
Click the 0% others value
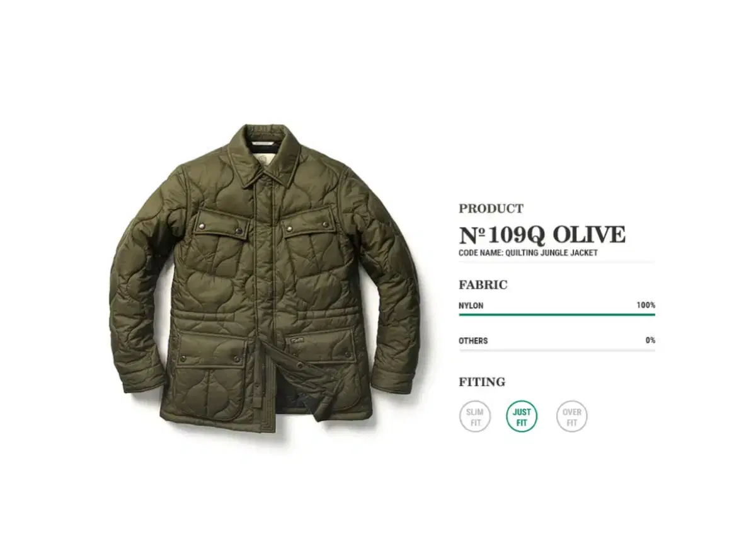(x=651, y=340)
